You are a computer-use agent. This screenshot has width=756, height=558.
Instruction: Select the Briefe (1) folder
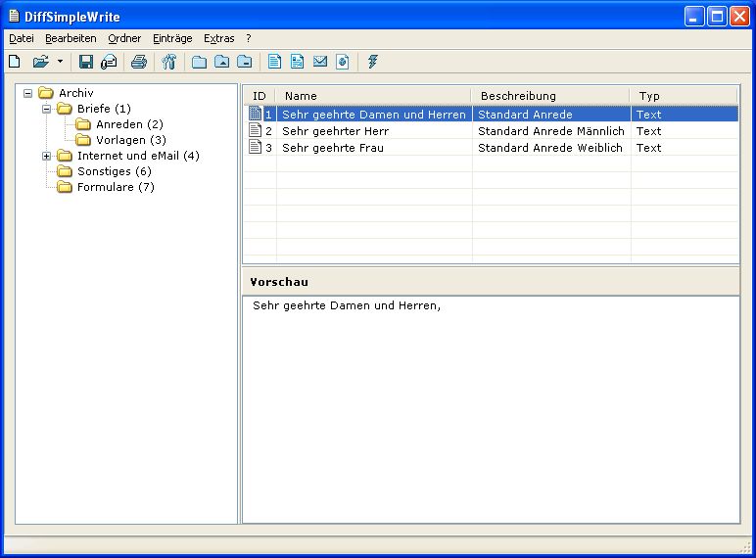coord(104,109)
